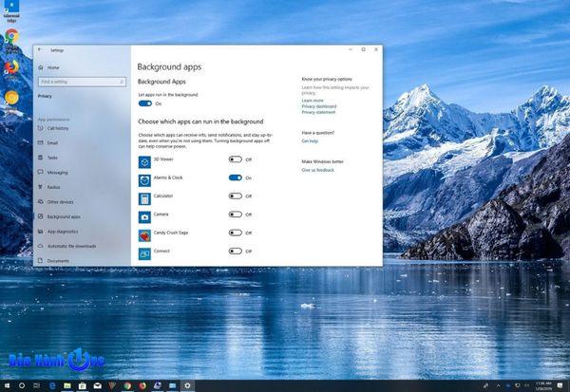The image size is (570, 392).
Task: Select App diagnostics in the sidebar
Action: coord(63,231)
